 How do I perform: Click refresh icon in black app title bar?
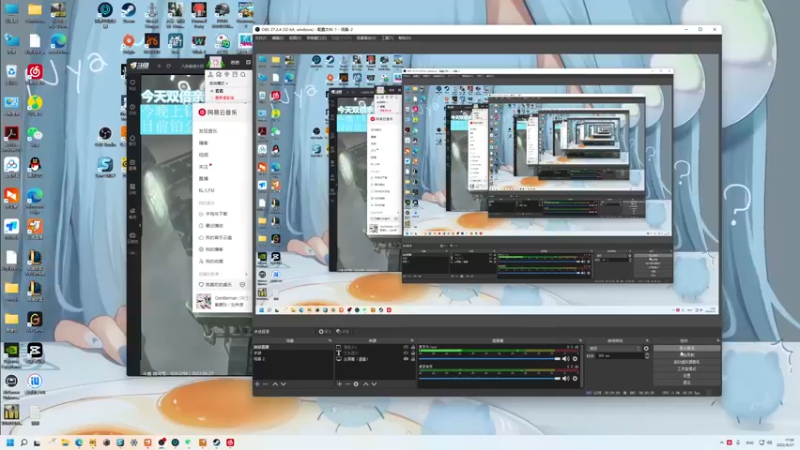(x=168, y=66)
